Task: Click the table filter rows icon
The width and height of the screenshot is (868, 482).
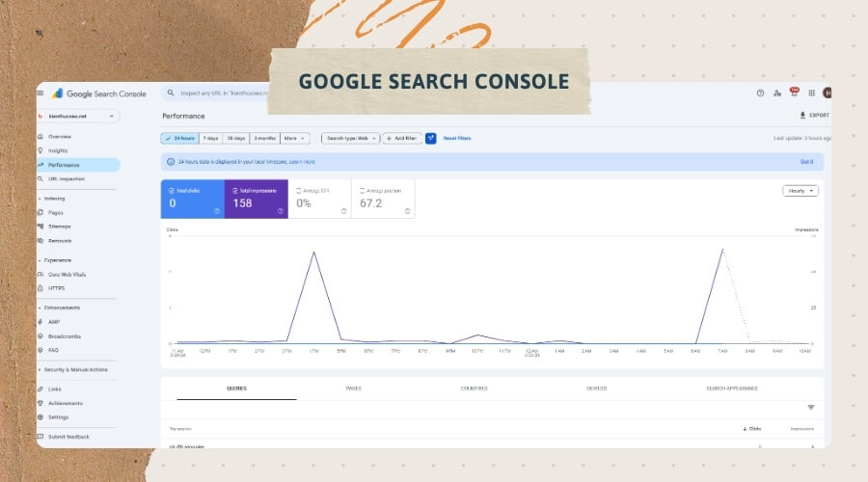Action: pos(811,408)
